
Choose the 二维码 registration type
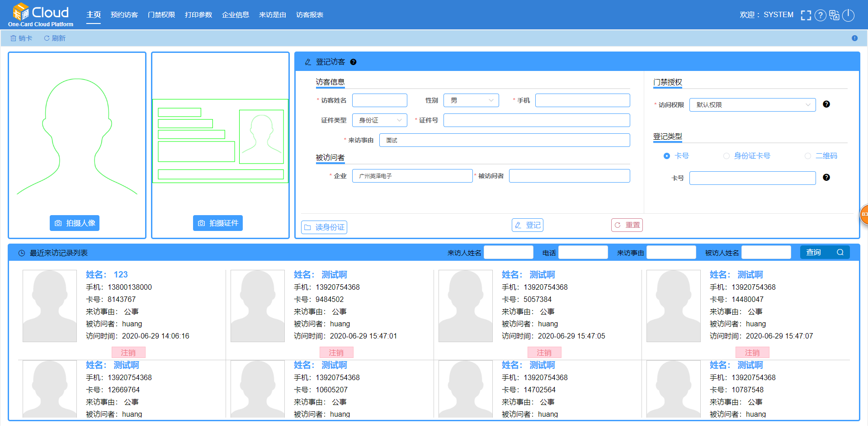tap(808, 156)
